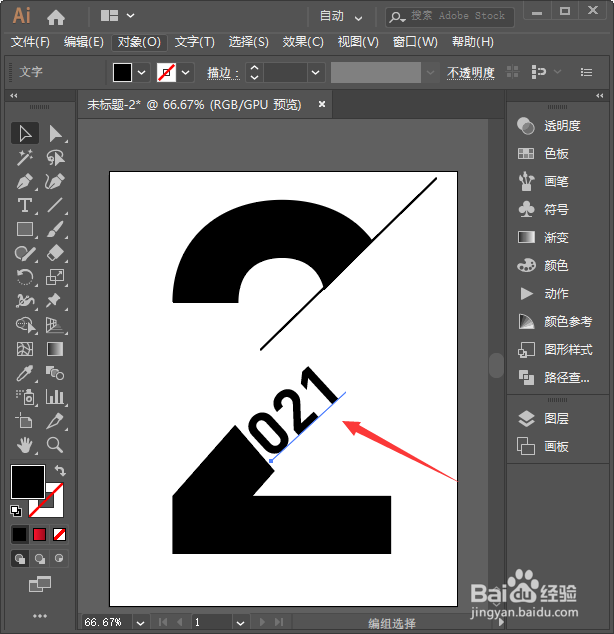614x634 pixels.
Task: Open artboard number dropdown
Action: pyautogui.click(x=240, y=623)
